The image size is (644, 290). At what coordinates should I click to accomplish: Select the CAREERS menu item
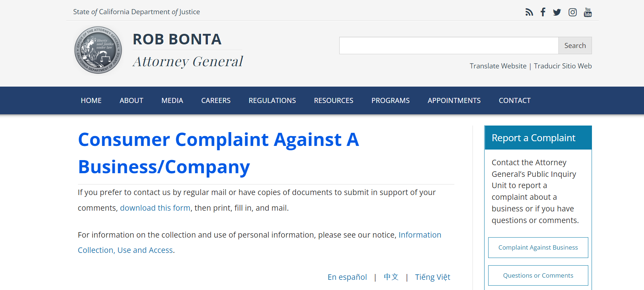click(216, 100)
